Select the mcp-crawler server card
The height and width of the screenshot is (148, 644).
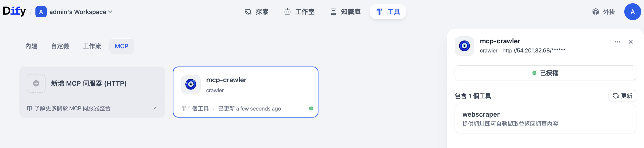coord(245,92)
